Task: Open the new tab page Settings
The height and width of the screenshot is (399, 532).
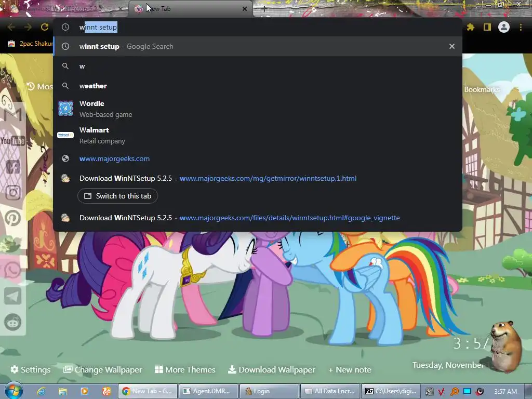Action: point(31,369)
